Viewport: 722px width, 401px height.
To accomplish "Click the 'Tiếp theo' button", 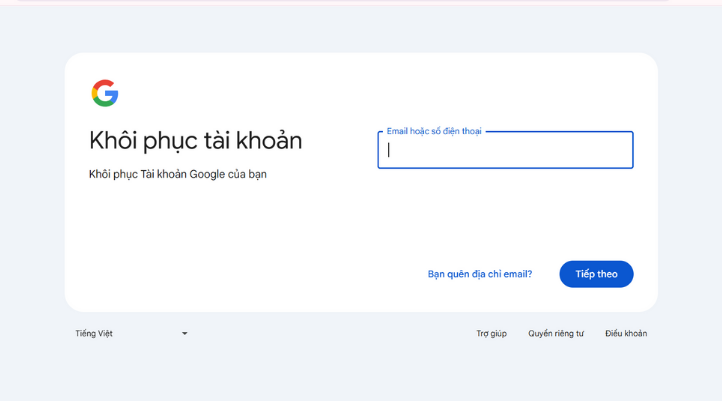I will [596, 274].
